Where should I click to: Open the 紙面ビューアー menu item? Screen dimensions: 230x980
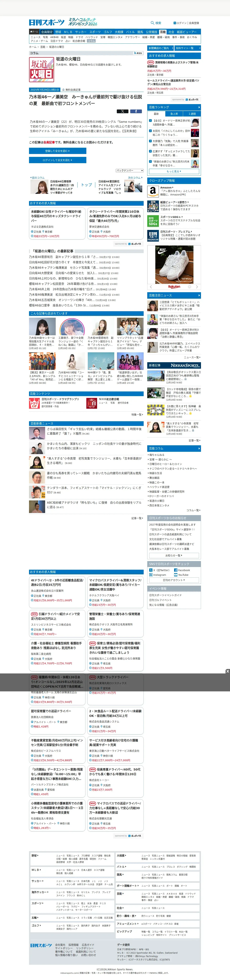187,32
